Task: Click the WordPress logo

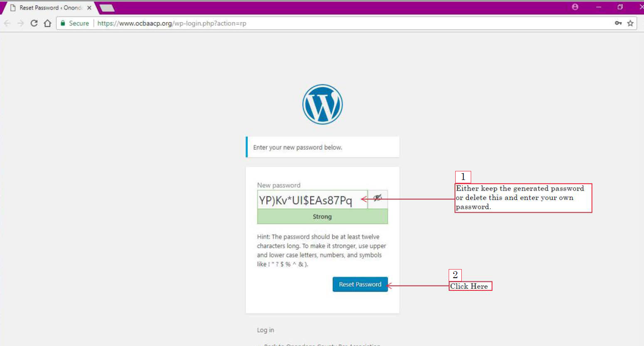Action: (x=322, y=104)
